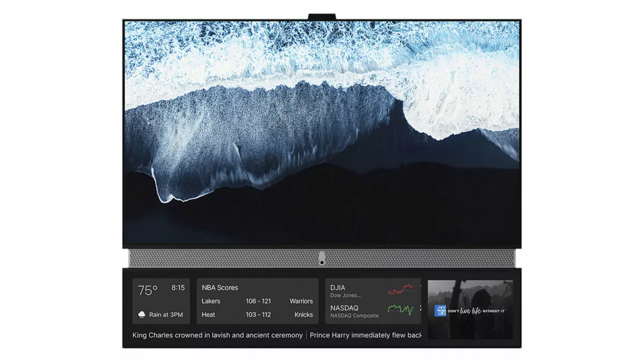The image size is (644, 362).
Task: Expand the NASDAQ Composite entry
Action: click(x=354, y=311)
